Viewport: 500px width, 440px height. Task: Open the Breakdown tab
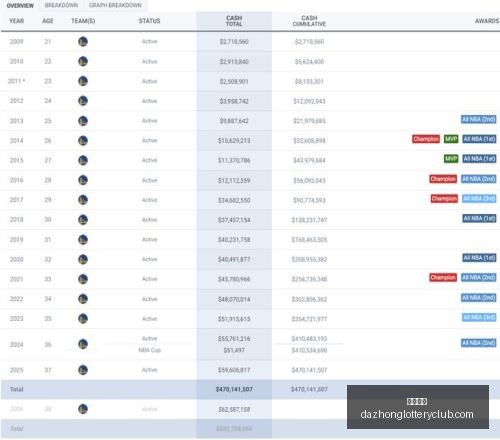61,5
